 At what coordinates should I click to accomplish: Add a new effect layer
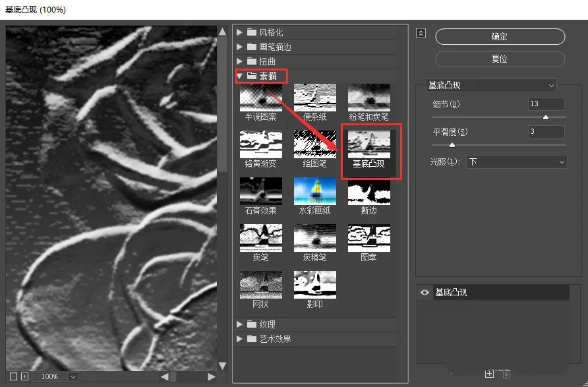click(x=489, y=374)
